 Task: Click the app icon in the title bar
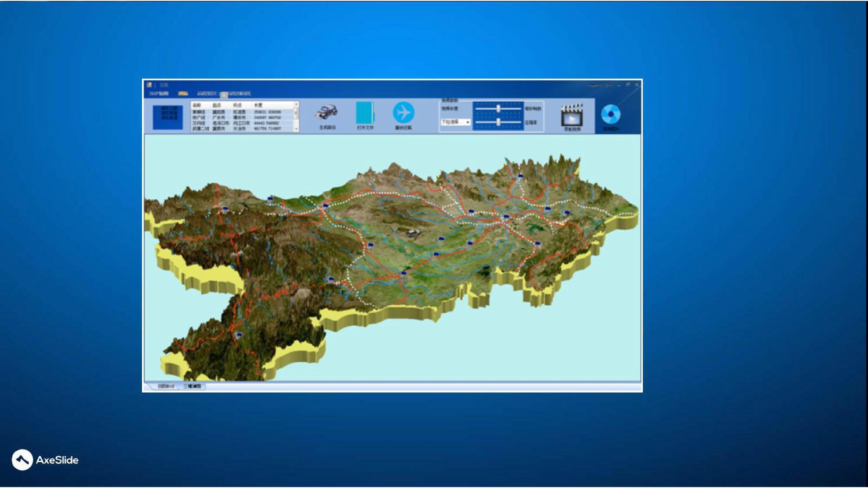(x=149, y=85)
